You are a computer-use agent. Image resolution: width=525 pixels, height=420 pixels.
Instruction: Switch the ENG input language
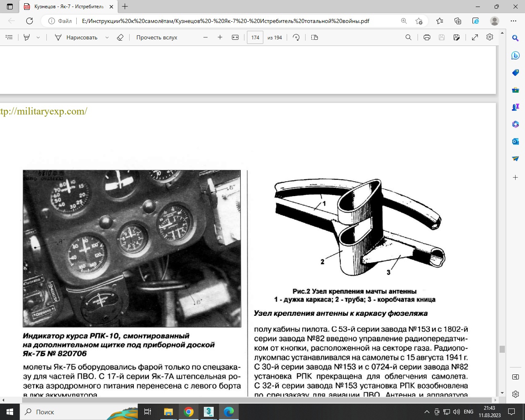point(468,412)
